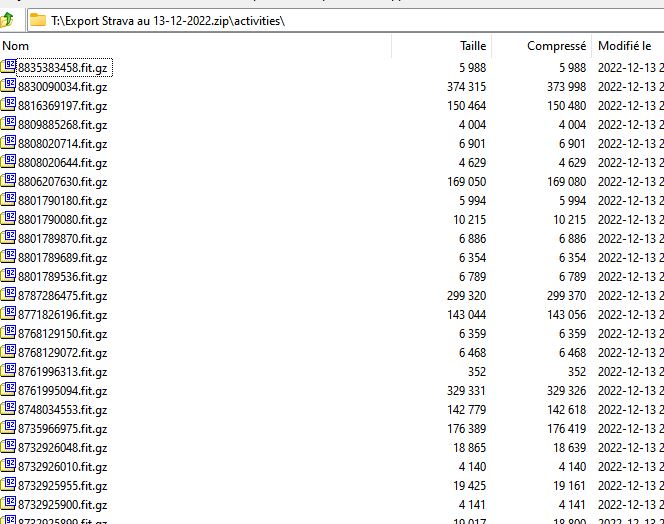Click the gz icon of 8830090034.fit.gz
664x524 pixels.
pos(8,86)
